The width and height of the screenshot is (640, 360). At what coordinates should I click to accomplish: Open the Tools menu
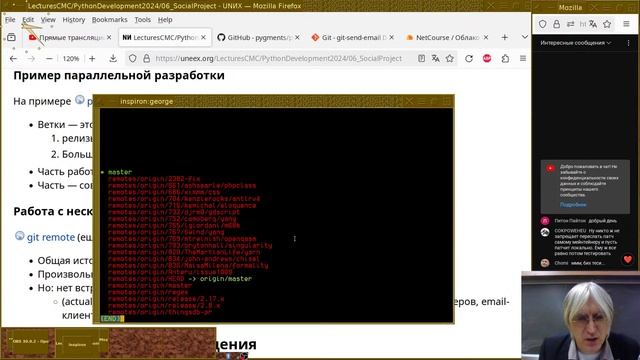[142, 20]
